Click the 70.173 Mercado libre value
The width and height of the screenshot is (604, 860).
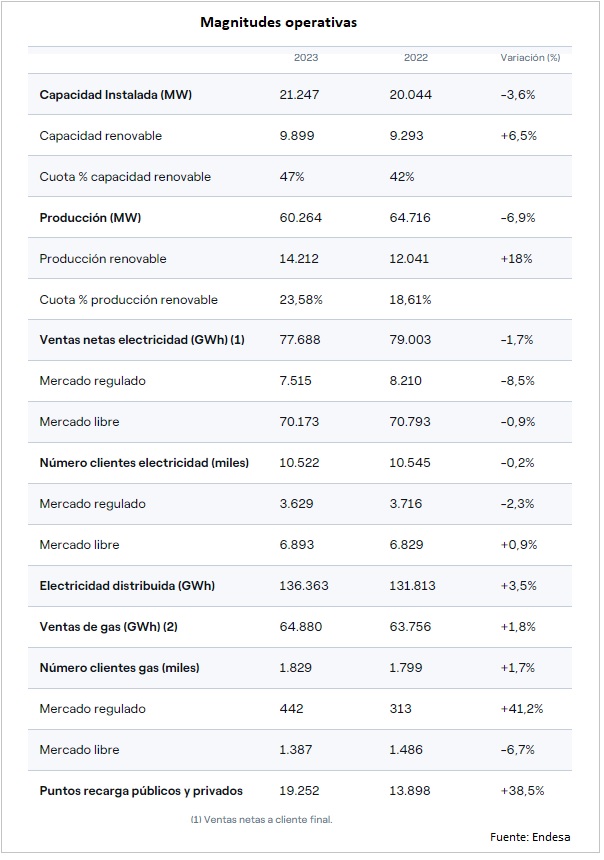click(x=299, y=422)
